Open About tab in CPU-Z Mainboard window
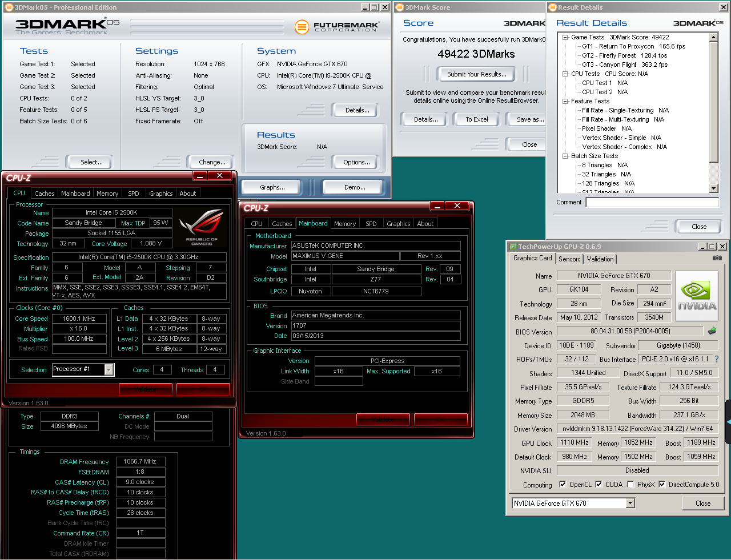Viewport: 731px width, 560px height. (425, 224)
